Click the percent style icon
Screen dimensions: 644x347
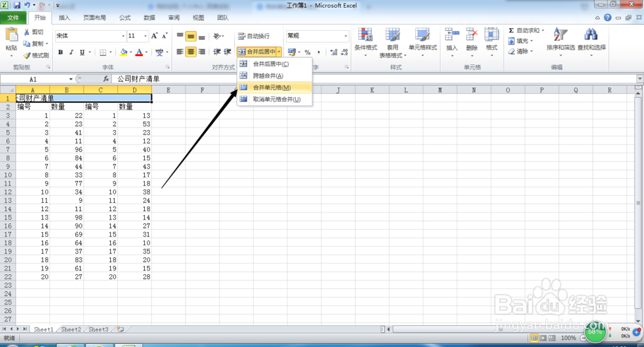tap(308, 52)
